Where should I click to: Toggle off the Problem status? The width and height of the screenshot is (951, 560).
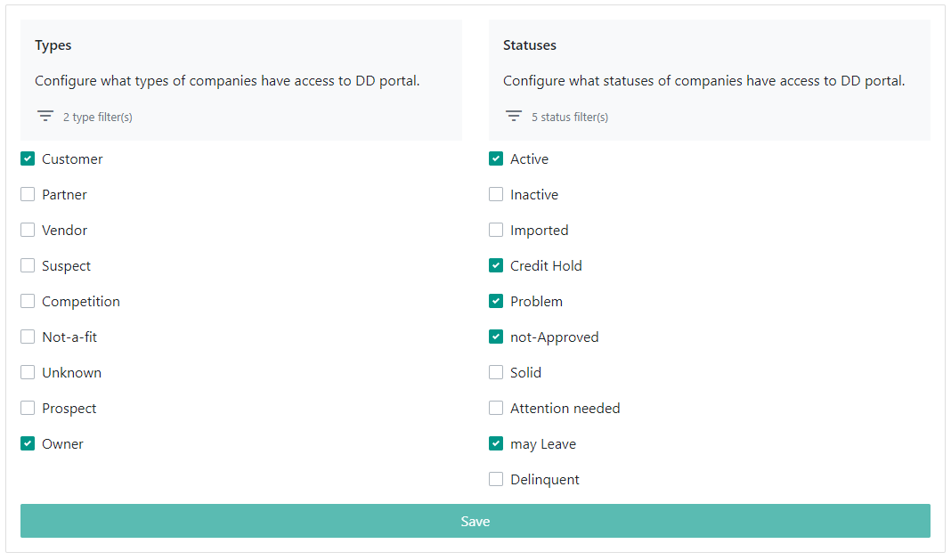(495, 302)
